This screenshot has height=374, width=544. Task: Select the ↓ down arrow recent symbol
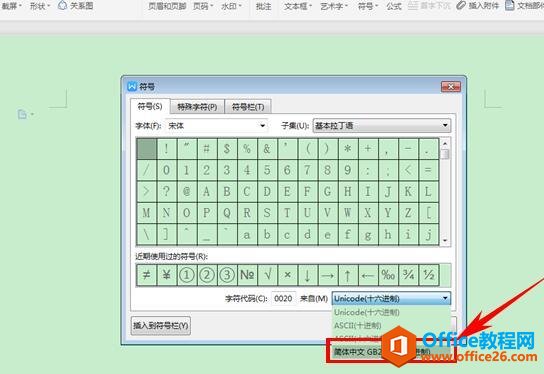click(307, 275)
